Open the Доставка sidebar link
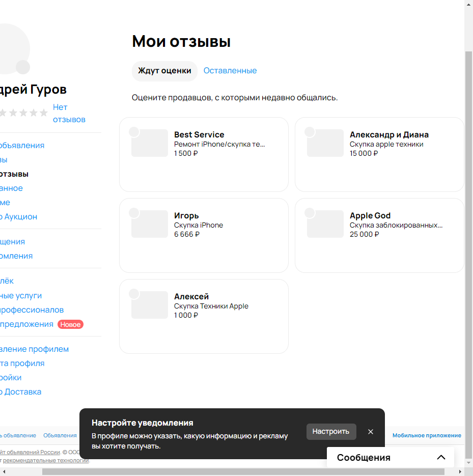473x476 pixels. coord(20,392)
